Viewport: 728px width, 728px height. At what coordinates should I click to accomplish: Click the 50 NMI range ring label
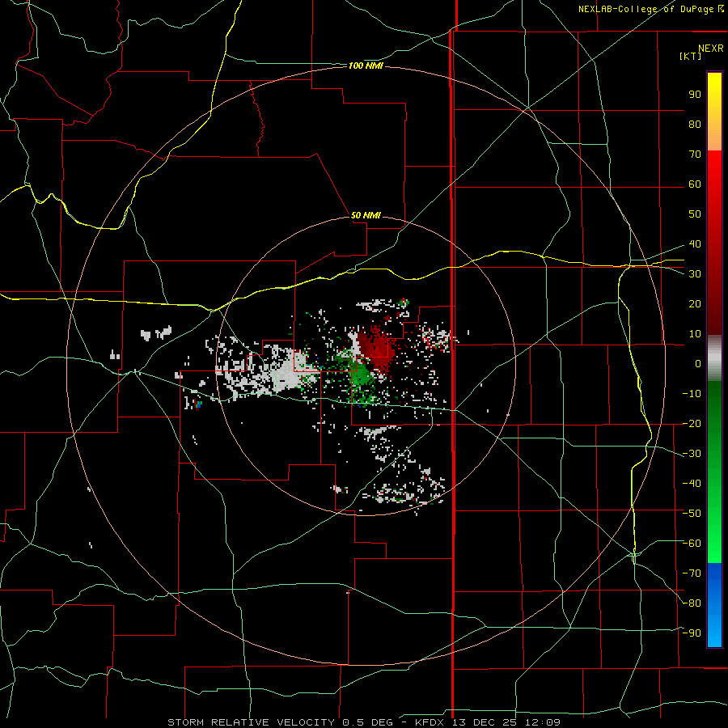point(366,215)
